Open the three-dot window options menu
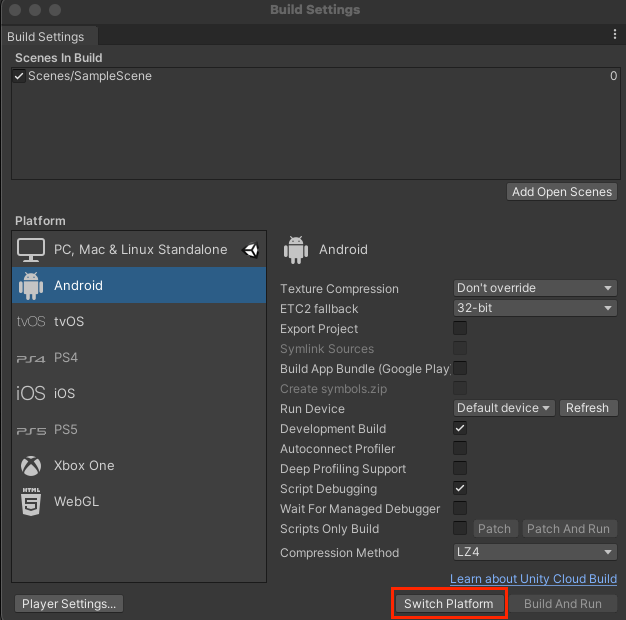This screenshot has width=626, height=620. pyautogui.click(x=615, y=35)
